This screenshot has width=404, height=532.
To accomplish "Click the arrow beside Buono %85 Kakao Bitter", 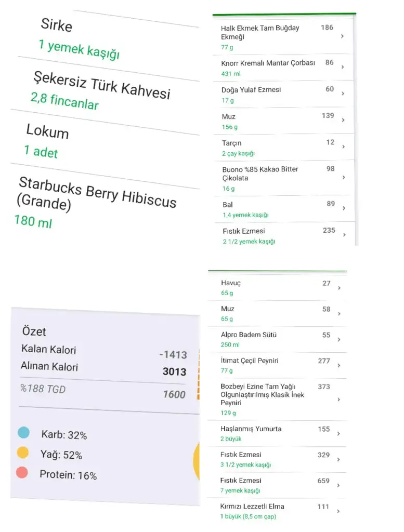I will click(343, 177).
